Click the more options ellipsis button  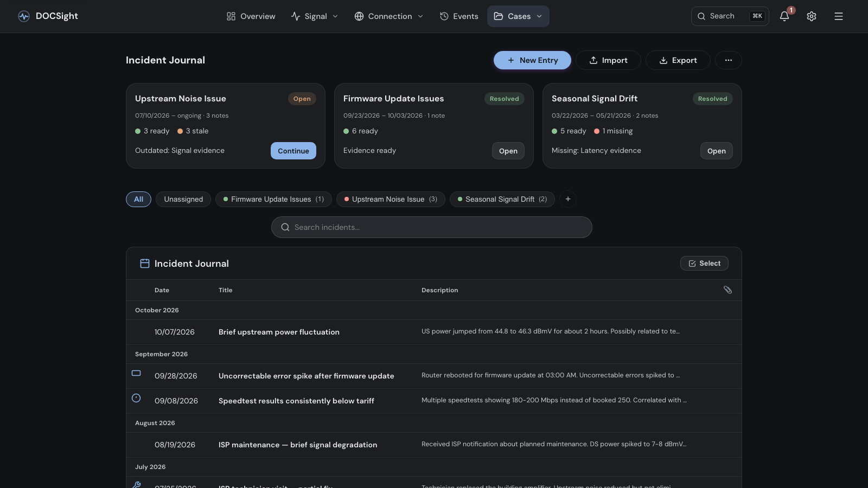click(x=729, y=60)
